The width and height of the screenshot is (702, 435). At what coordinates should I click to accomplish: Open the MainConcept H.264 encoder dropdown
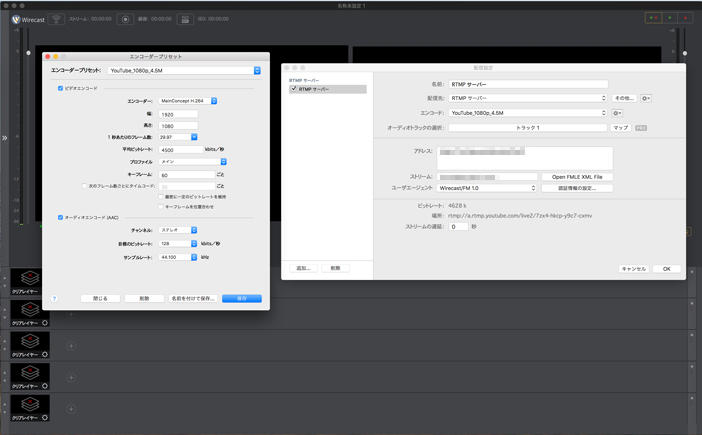pyautogui.click(x=186, y=101)
